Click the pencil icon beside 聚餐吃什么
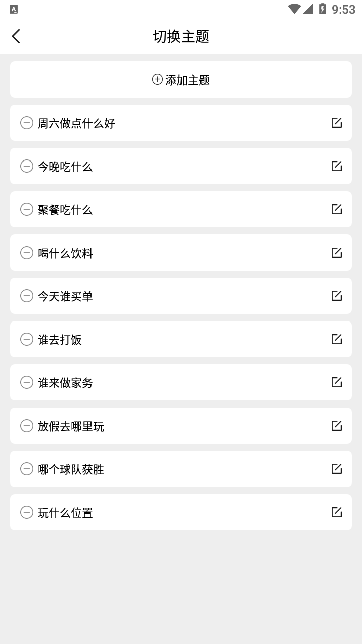The width and height of the screenshot is (362, 644). (336, 209)
